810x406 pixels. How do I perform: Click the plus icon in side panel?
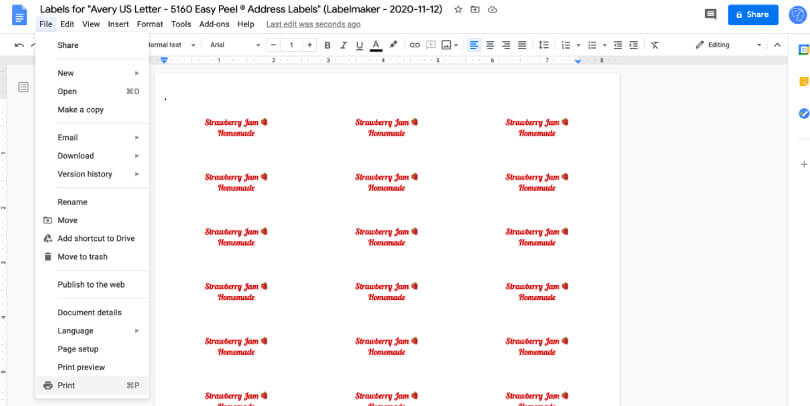click(804, 164)
